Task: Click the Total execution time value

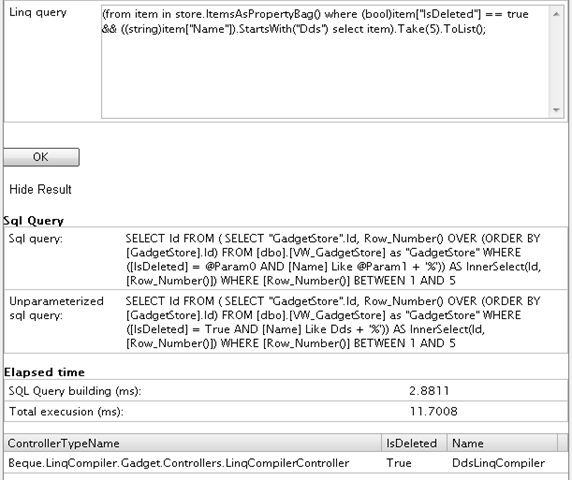Action: [433, 411]
